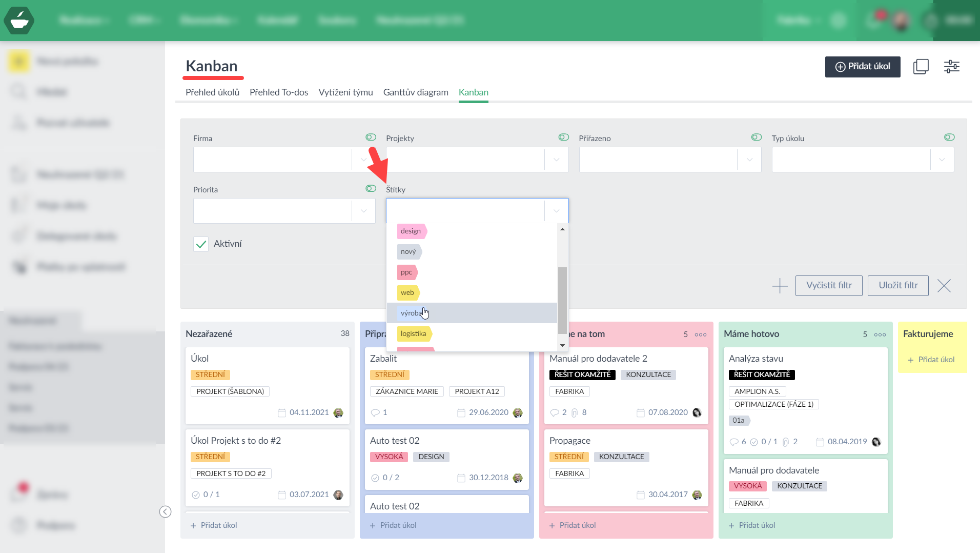Click the filter settings sliders icon
The width and height of the screenshot is (980, 553).
click(951, 67)
